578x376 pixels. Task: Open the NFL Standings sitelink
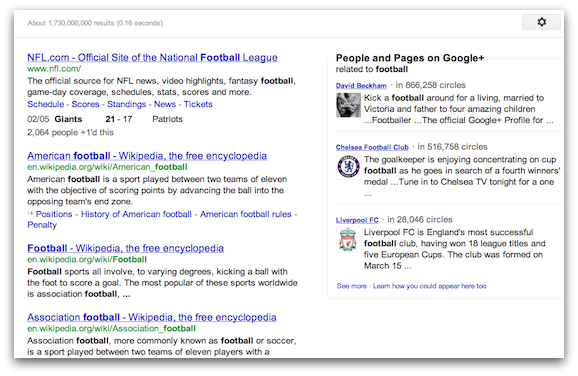tap(126, 104)
